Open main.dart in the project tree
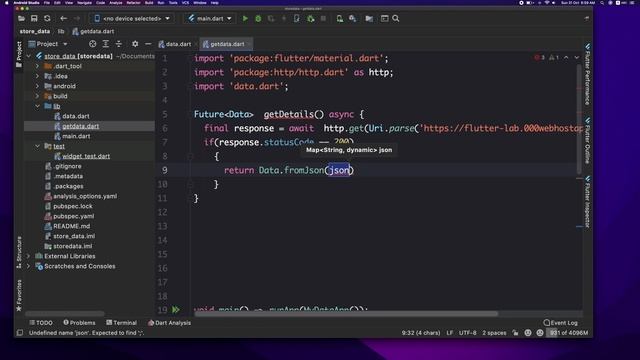640x360 pixels. 76,136
